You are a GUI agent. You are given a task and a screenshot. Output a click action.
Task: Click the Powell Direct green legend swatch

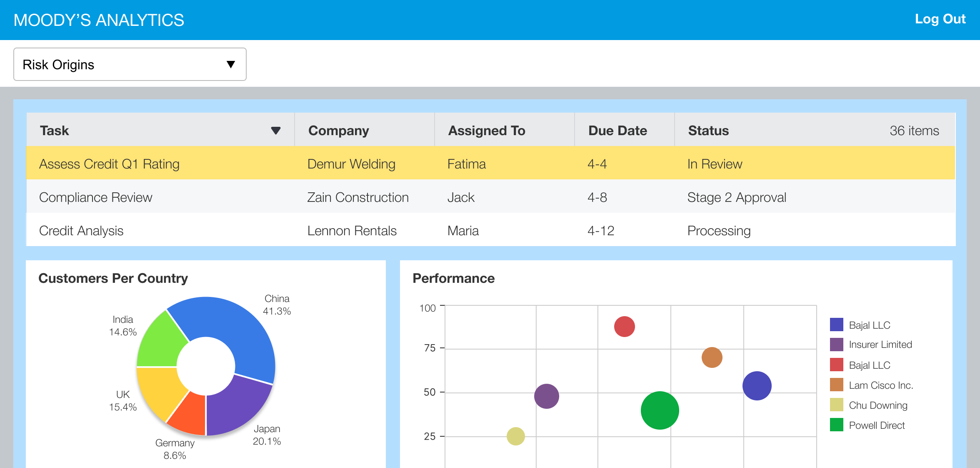click(x=836, y=425)
